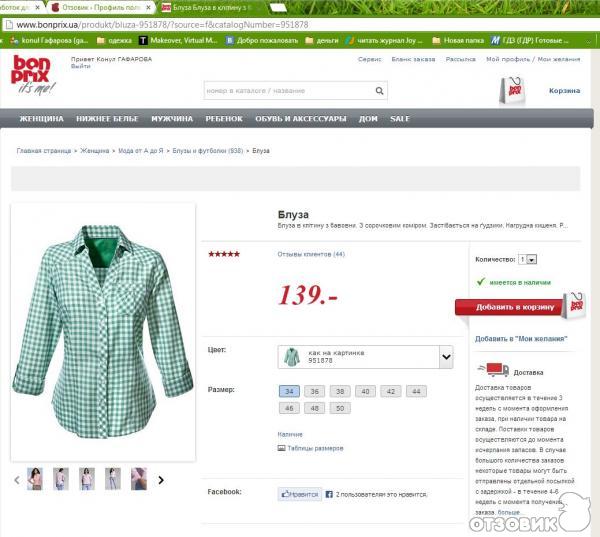Select size 48
600x537 pixels.
[314, 408]
